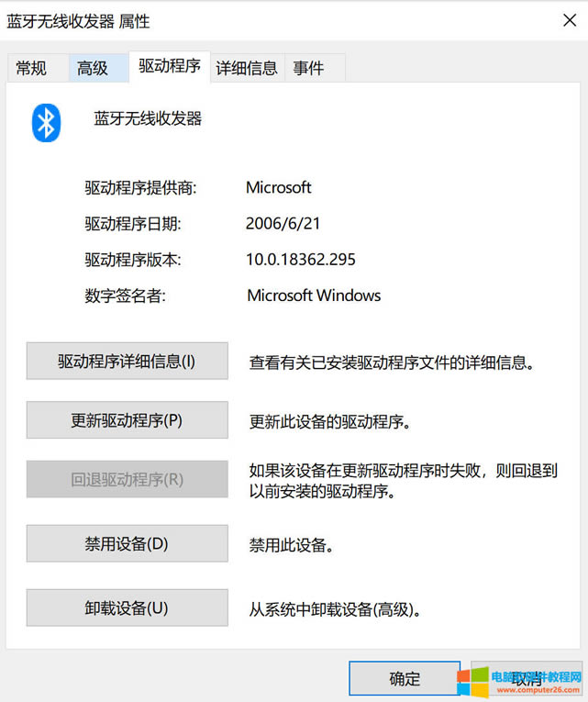The width and height of the screenshot is (588, 702).
Task: Go to the 详细信息 tab
Action: point(247,68)
